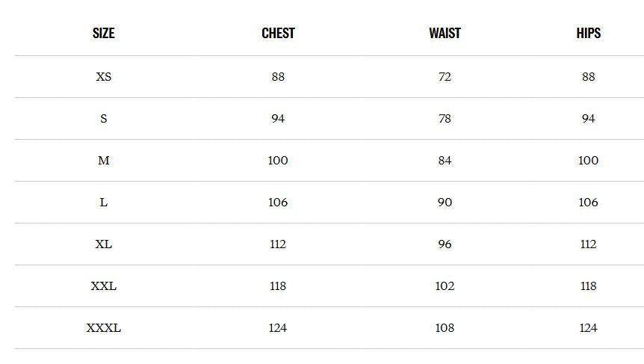Select the XS size row label
This screenshot has height=364, width=644.
[104, 76]
